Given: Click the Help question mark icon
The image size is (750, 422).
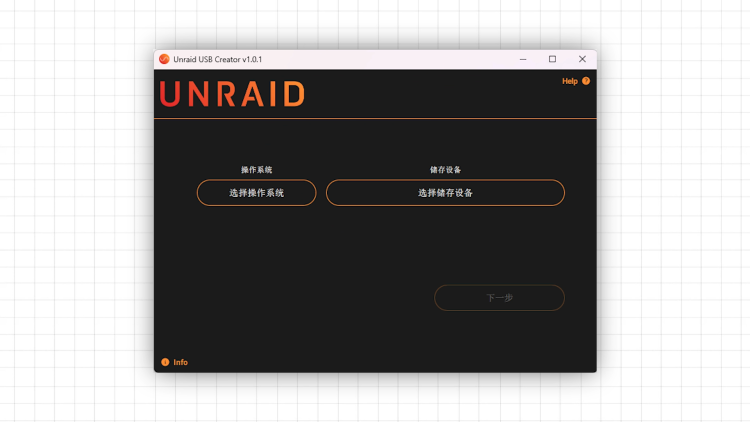Looking at the screenshot, I should (586, 81).
